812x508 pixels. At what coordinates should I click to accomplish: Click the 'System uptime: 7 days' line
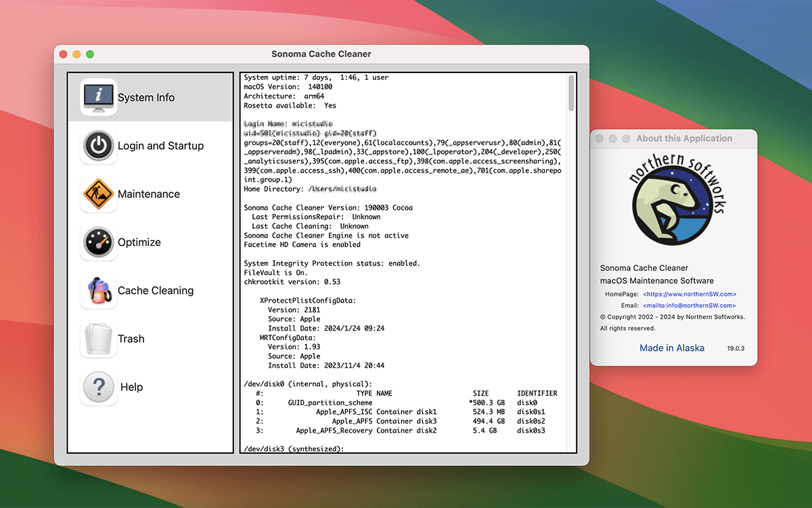[x=316, y=77]
